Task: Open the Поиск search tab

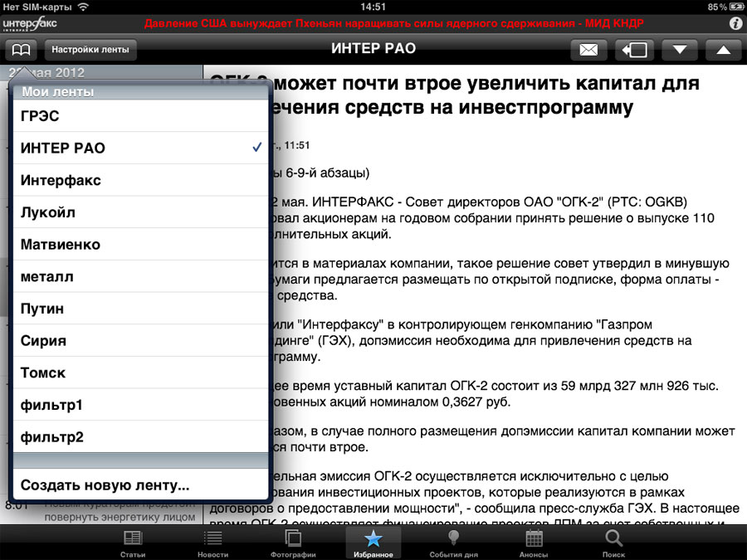Action: 613,543
